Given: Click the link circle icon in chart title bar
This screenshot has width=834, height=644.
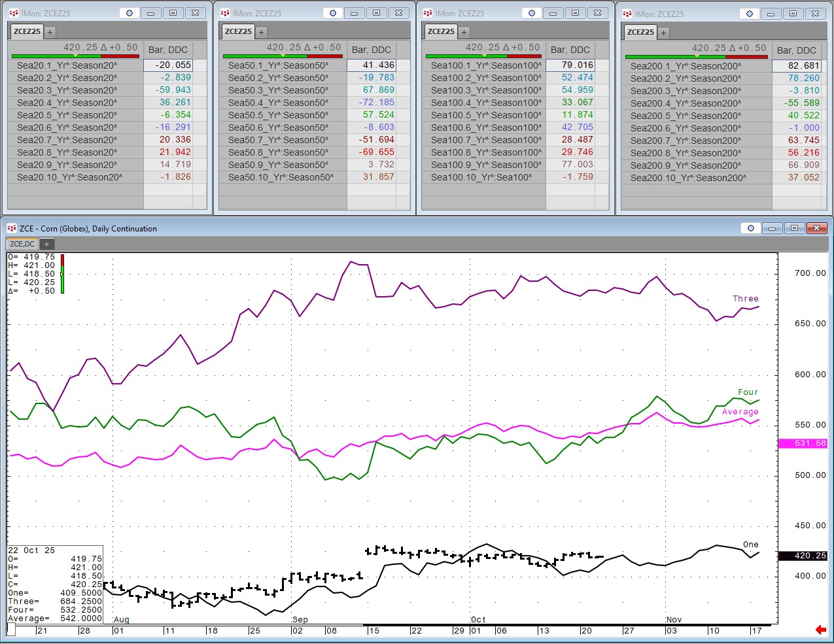Looking at the screenshot, I should coord(751,228).
